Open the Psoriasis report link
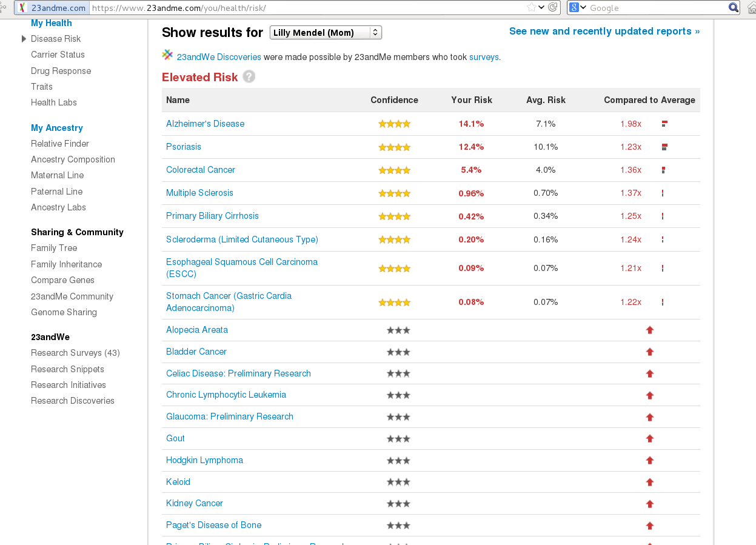This screenshot has height=545, width=756. click(x=184, y=147)
